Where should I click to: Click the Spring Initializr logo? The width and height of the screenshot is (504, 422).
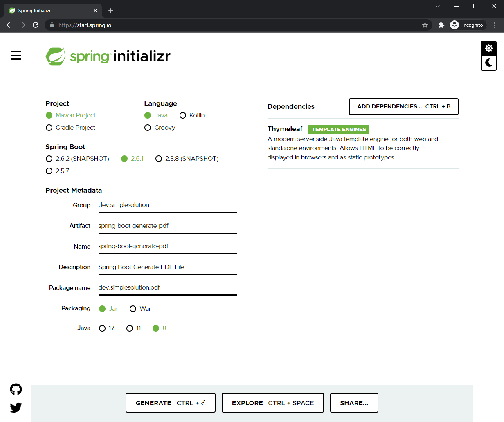coord(108,56)
